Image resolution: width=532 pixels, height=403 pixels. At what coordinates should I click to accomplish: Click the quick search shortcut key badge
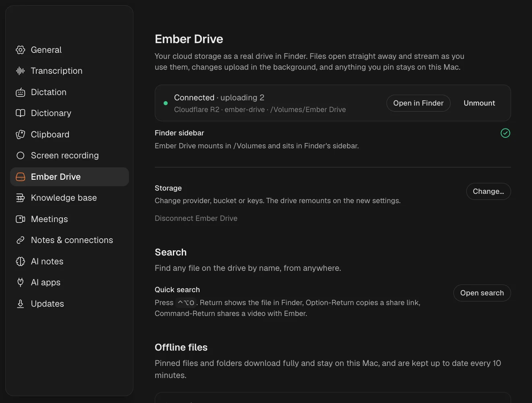(x=186, y=303)
